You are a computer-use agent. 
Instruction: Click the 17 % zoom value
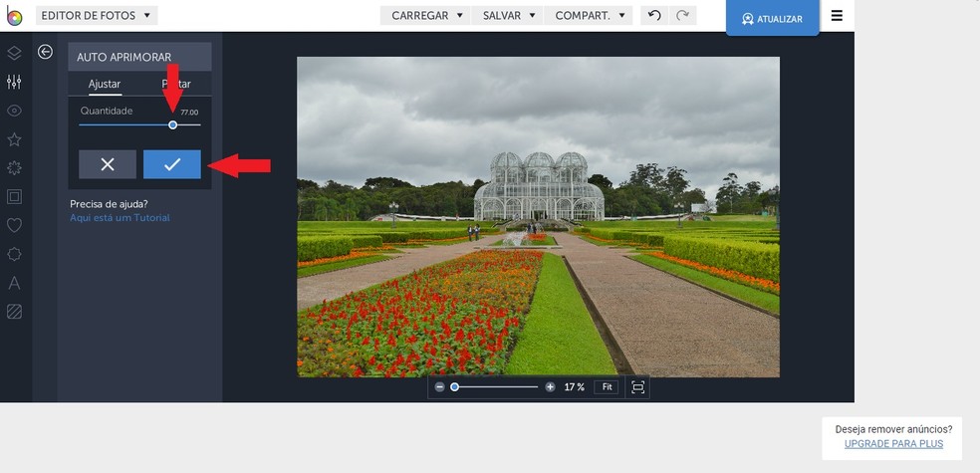pos(574,387)
